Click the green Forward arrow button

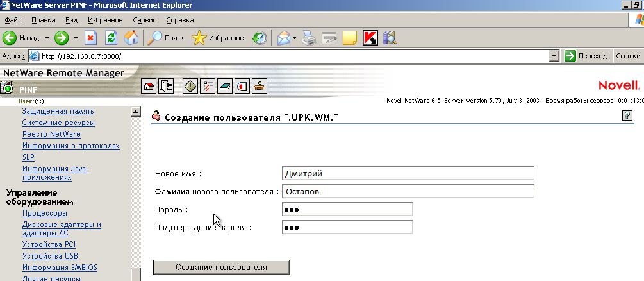(x=62, y=38)
